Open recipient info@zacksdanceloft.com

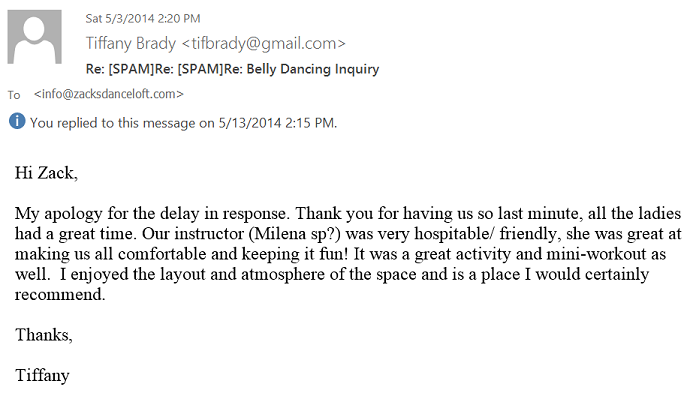click(109, 94)
